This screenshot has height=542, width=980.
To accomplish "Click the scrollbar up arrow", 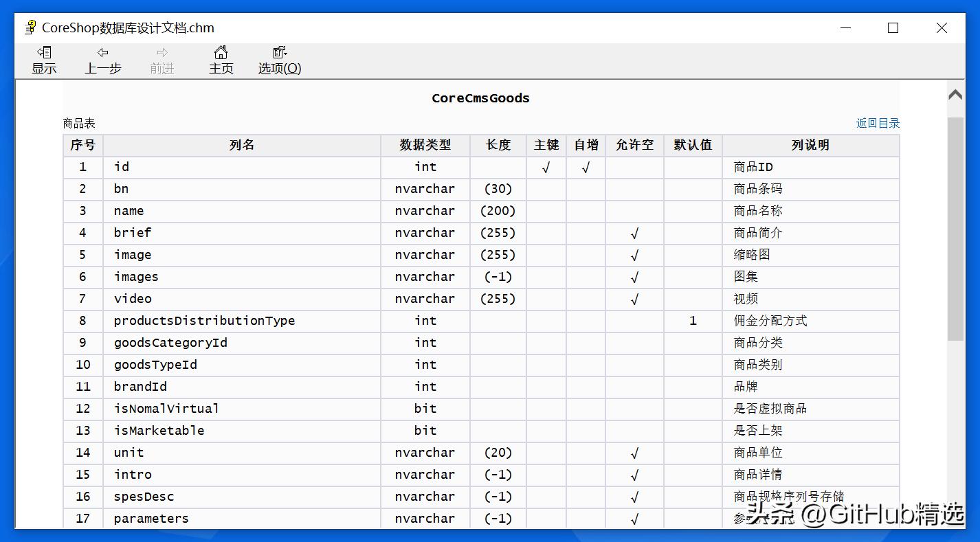I will coord(955,94).
